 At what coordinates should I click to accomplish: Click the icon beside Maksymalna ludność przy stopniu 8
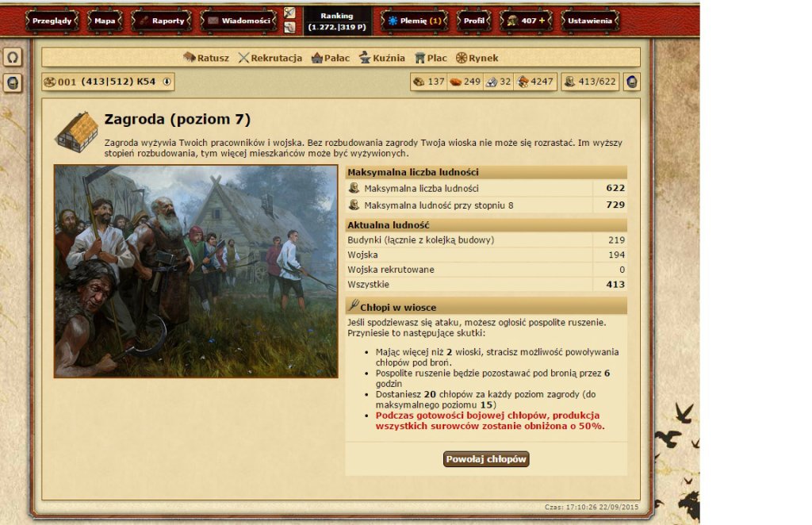pyautogui.click(x=354, y=205)
